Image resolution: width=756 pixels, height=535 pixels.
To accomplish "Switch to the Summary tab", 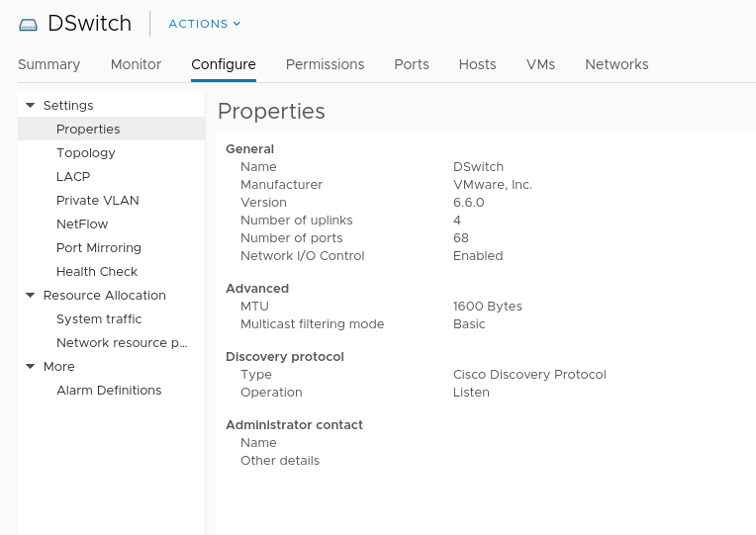I will tap(49, 64).
